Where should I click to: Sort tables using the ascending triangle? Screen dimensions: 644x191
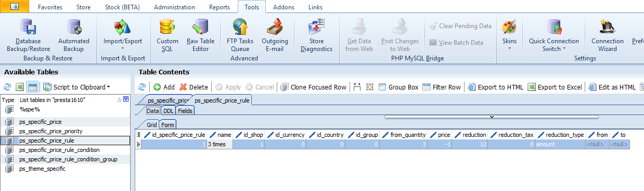[120, 99]
